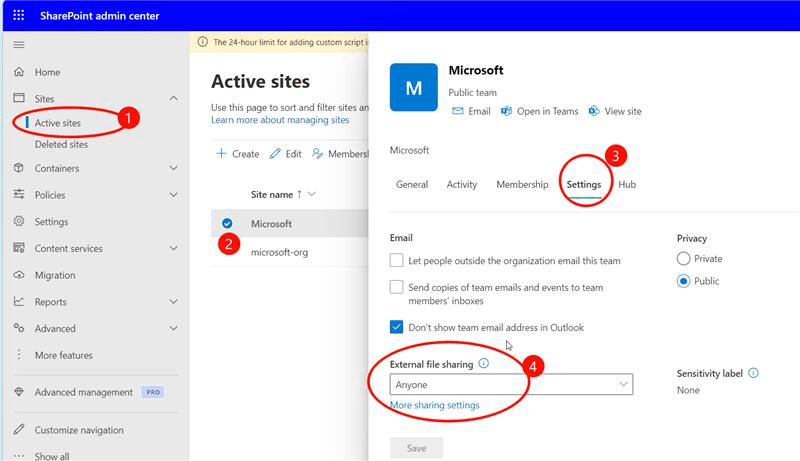Click the Home house icon
The image size is (800, 461).
(x=19, y=72)
